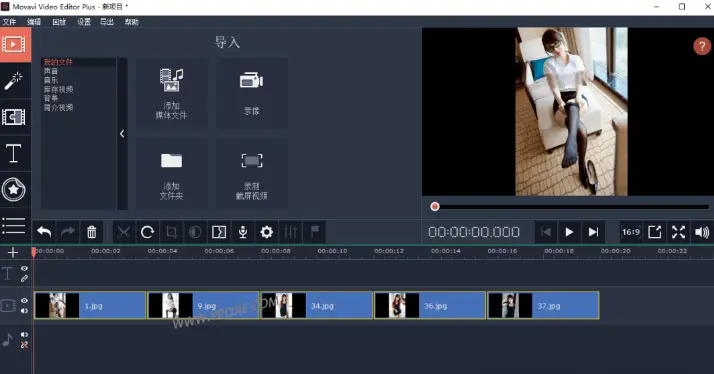Click the marker flag icon
This screenshot has height=374, width=714.
pos(315,232)
